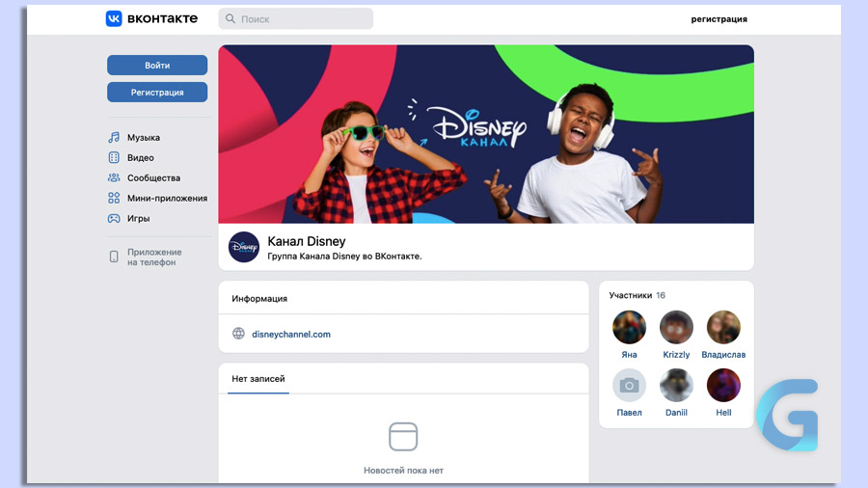This screenshot has height=488, width=868.
Task: Click the empty news placeholder icon
Action: (x=403, y=437)
